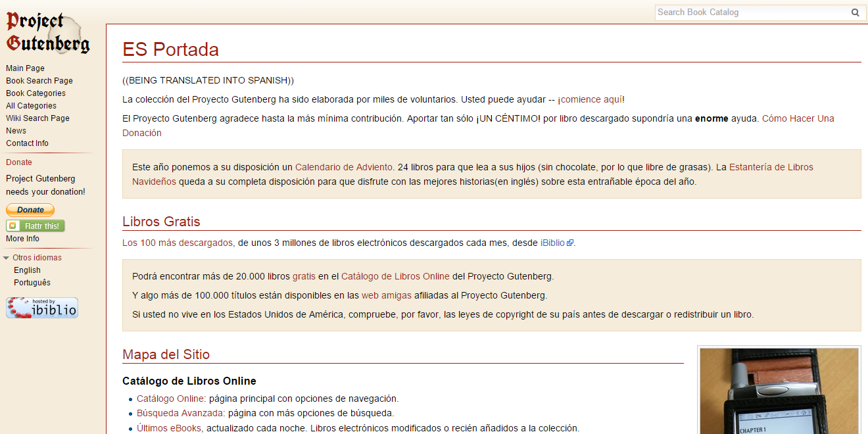Switch language to Português
Image resolution: width=868 pixels, height=434 pixels.
click(x=32, y=283)
